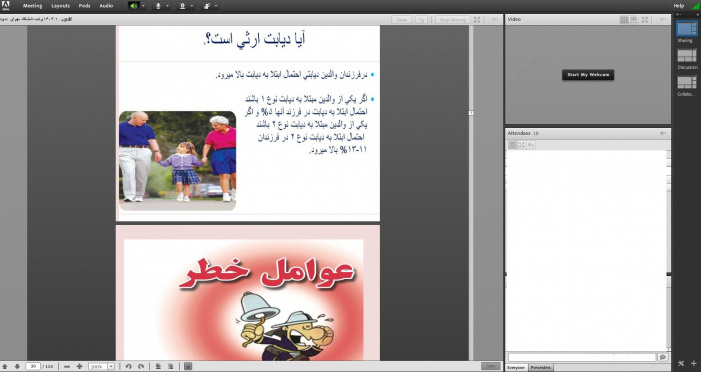Open the webcam options dropdown arrow

point(192,6)
